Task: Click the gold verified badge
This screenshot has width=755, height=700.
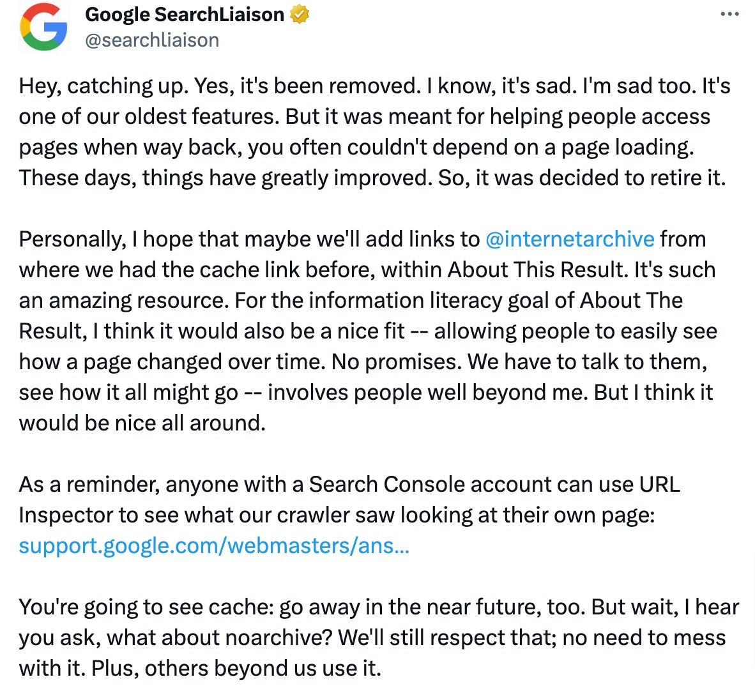Action: pyautogui.click(x=299, y=14)
